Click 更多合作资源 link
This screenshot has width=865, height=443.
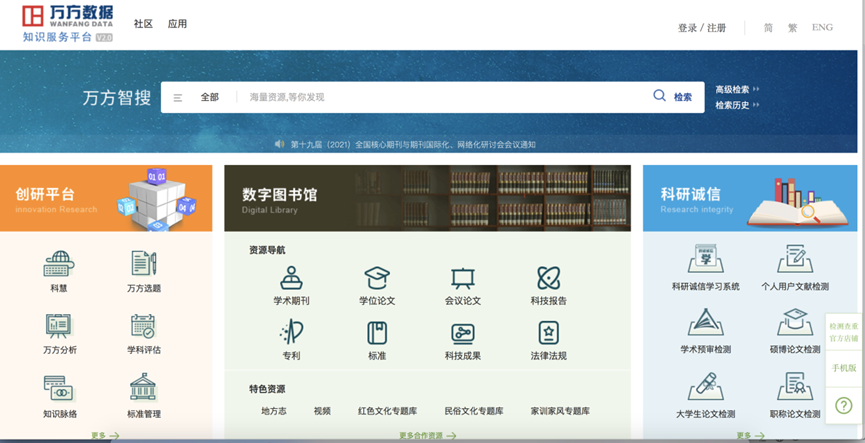click(428, 436)
